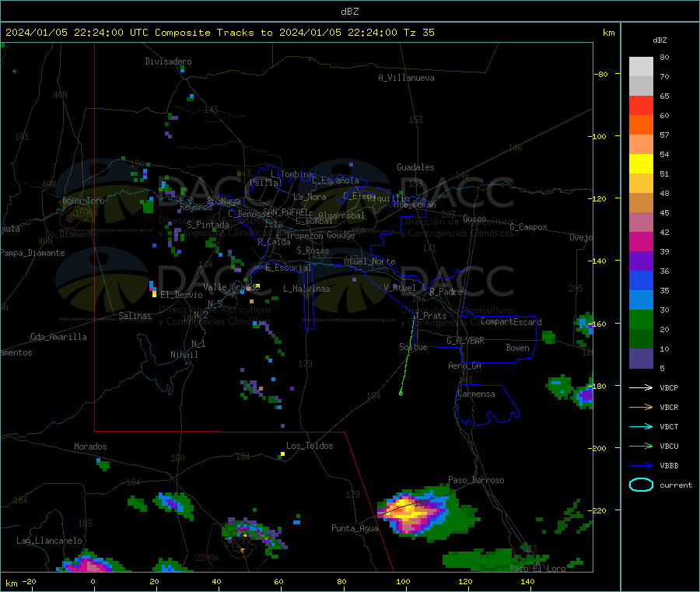
Task: Click the Atuel_Norte location label
Action: click(369, 261)
